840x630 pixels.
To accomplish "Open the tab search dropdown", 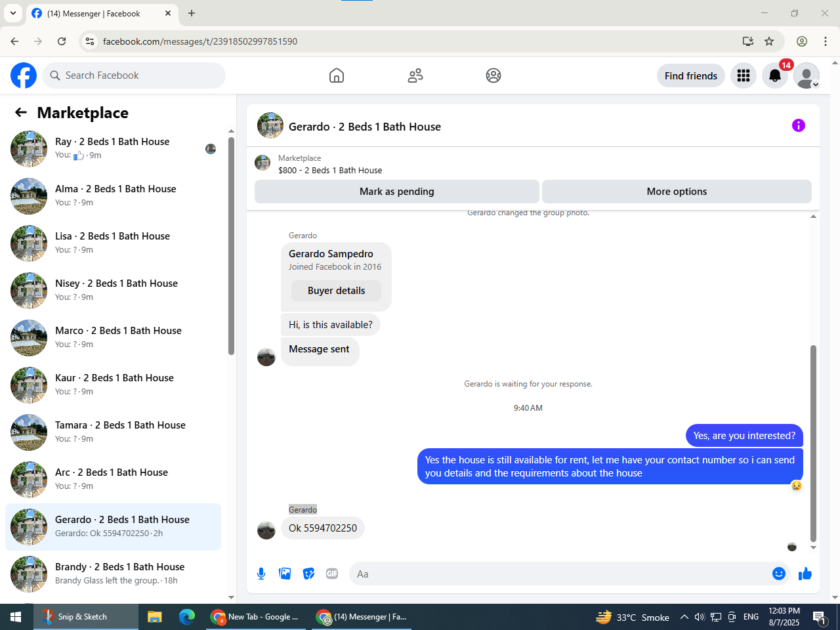I will click(13, 13).
